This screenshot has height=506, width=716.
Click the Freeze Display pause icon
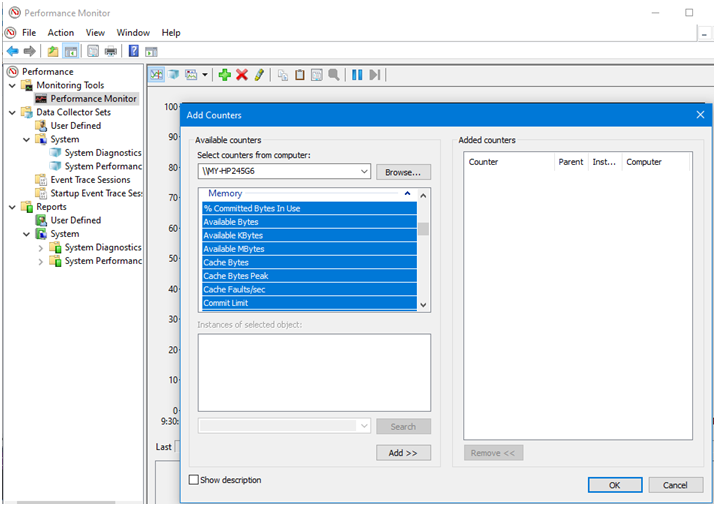357,74
